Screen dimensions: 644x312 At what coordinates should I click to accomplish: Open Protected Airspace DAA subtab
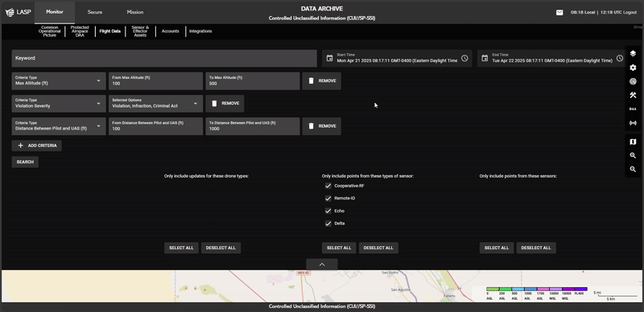coord(80,31)
